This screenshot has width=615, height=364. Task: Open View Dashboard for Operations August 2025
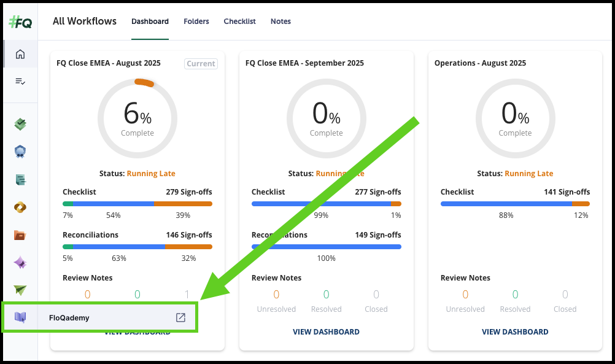[x=515, y=331]
